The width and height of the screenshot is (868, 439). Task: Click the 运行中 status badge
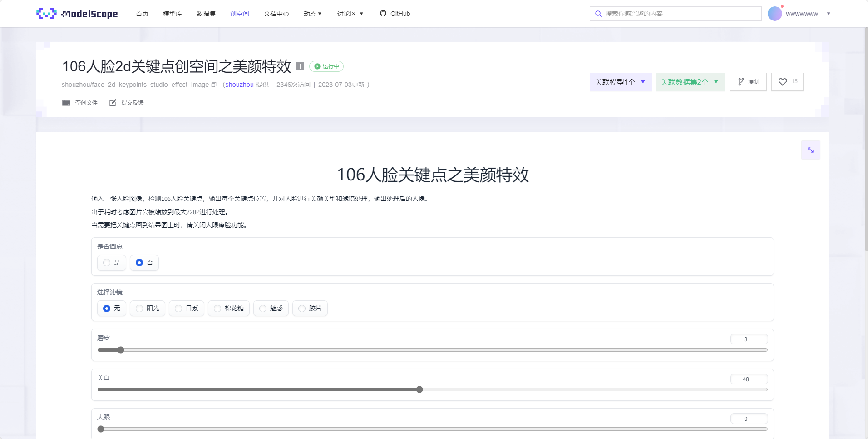(326, 66)
